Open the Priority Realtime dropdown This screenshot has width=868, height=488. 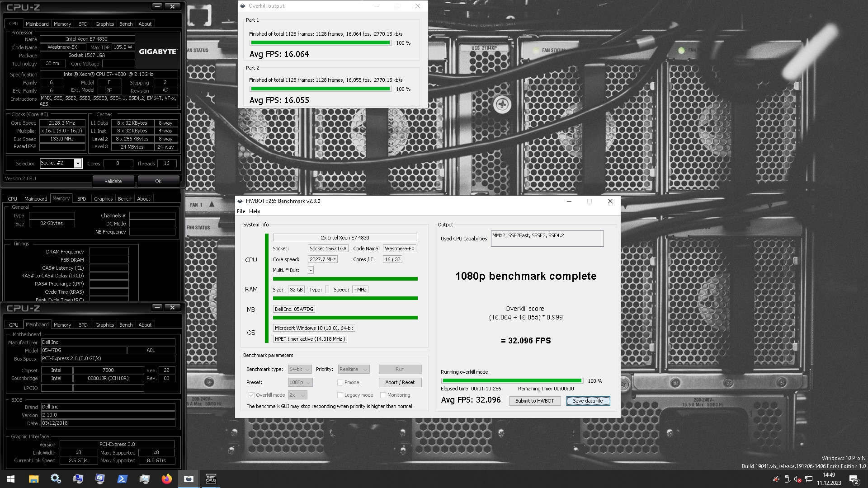pyautogui.click(x=354, y=369)
